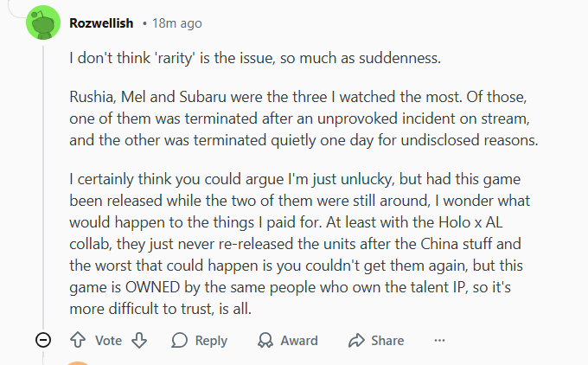This screenshot has width=588, height=365.
Task: Click the 'Award' text label
Action: [299, 340]
